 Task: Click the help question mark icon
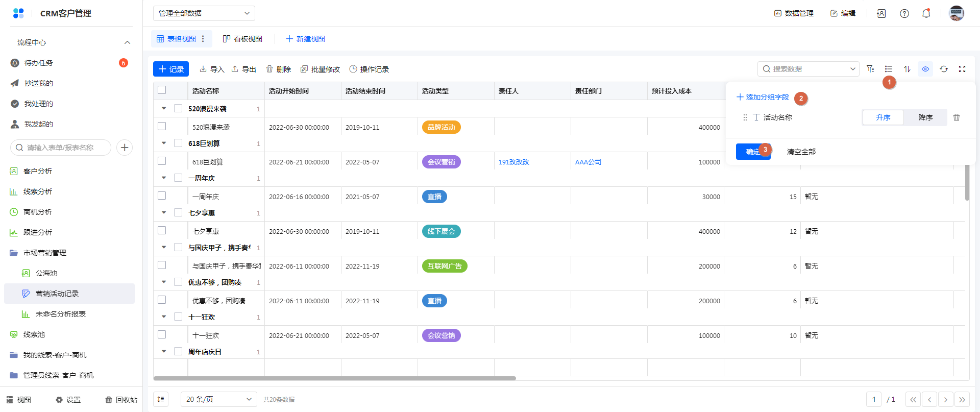[904, 14]
